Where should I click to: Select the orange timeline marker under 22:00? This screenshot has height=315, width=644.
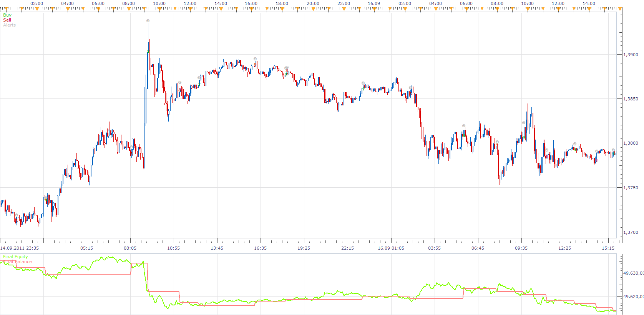pos(344,10)
